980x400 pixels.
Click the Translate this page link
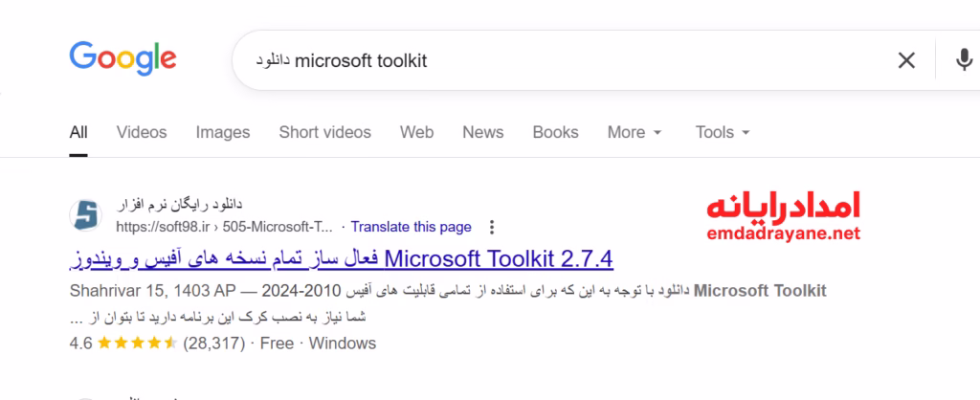point(411,227)
